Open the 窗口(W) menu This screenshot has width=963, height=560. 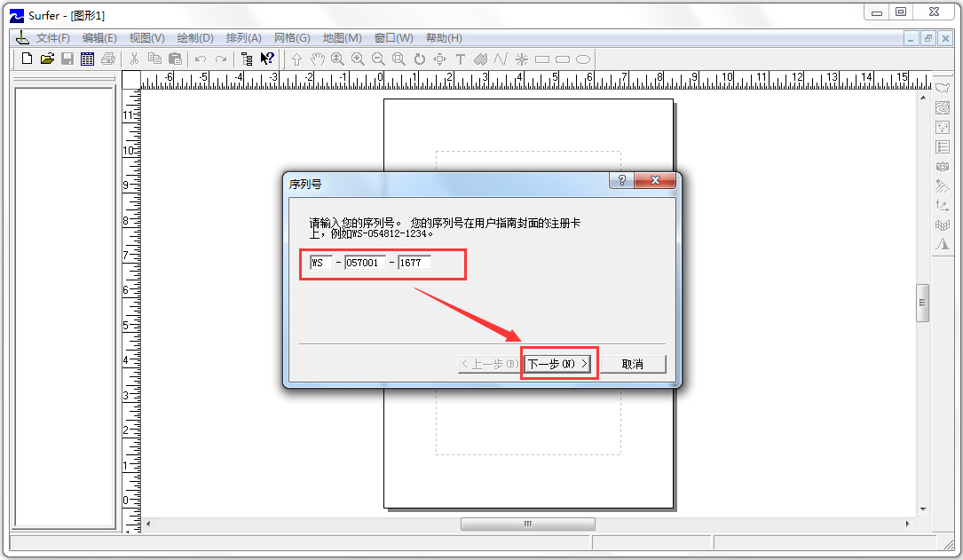click(394, 38)
